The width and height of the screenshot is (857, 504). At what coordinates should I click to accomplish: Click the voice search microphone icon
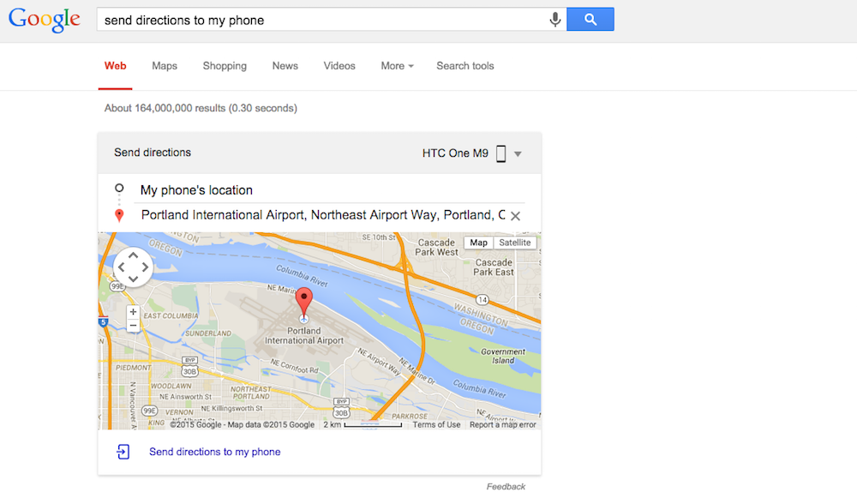click(x=555, y=19)
